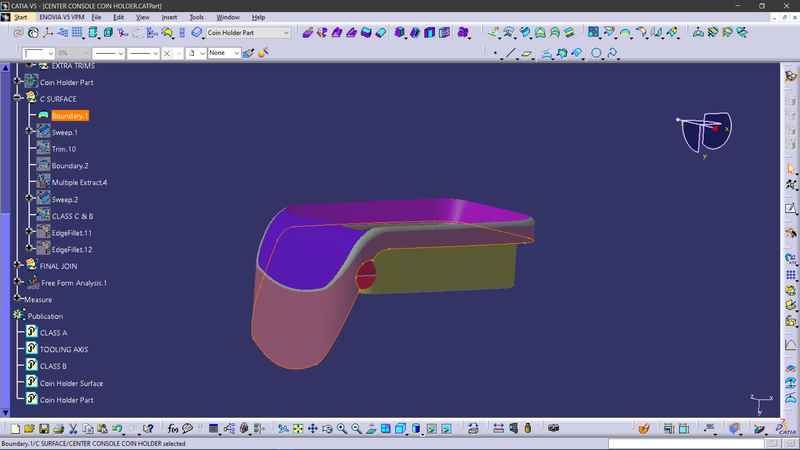Select the Pan tool icon

pos(313,429)
